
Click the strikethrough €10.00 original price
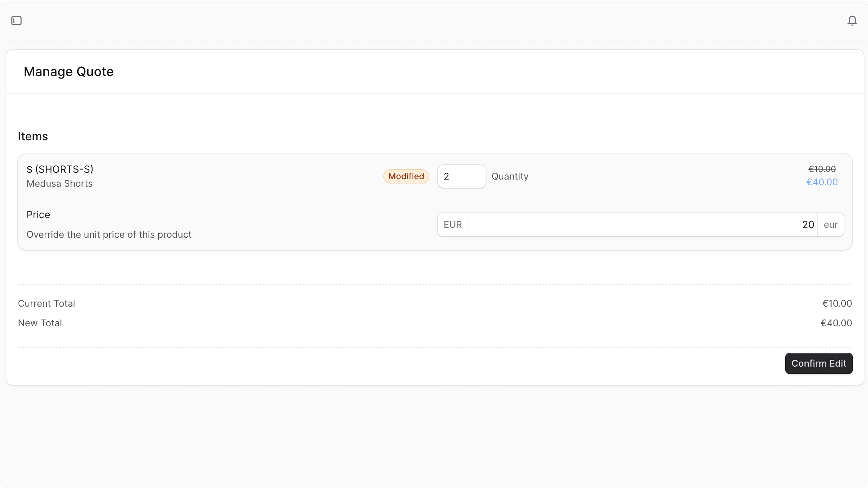coord(822,168)
